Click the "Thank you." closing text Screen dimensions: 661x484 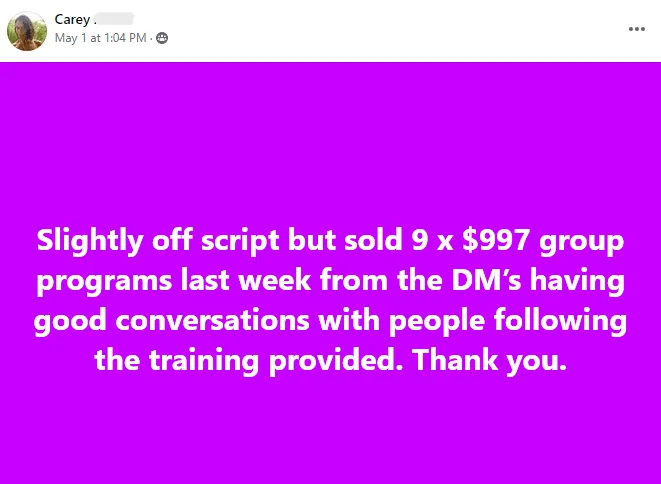(489, 360)
